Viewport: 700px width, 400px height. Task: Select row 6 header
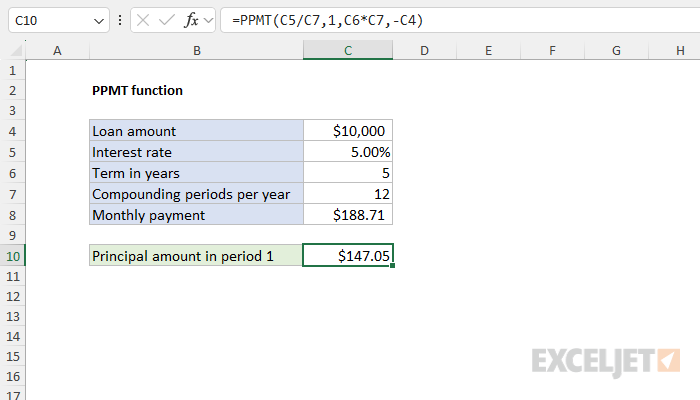[12, 173]
